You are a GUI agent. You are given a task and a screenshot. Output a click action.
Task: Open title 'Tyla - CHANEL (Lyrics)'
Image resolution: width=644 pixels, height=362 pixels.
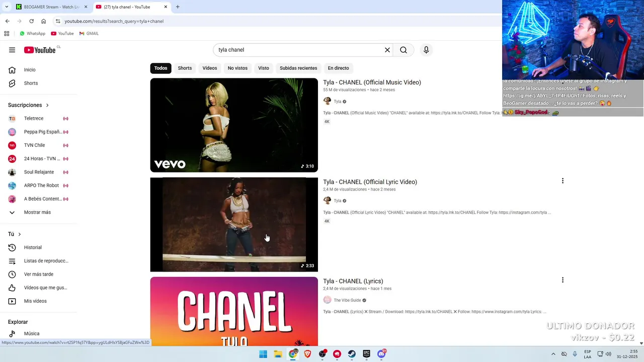353,281
